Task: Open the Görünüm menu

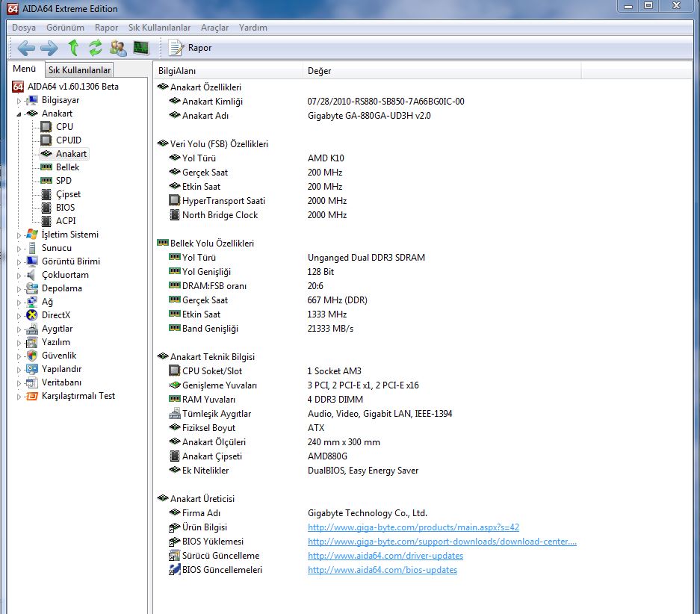Action: point(65,28)
